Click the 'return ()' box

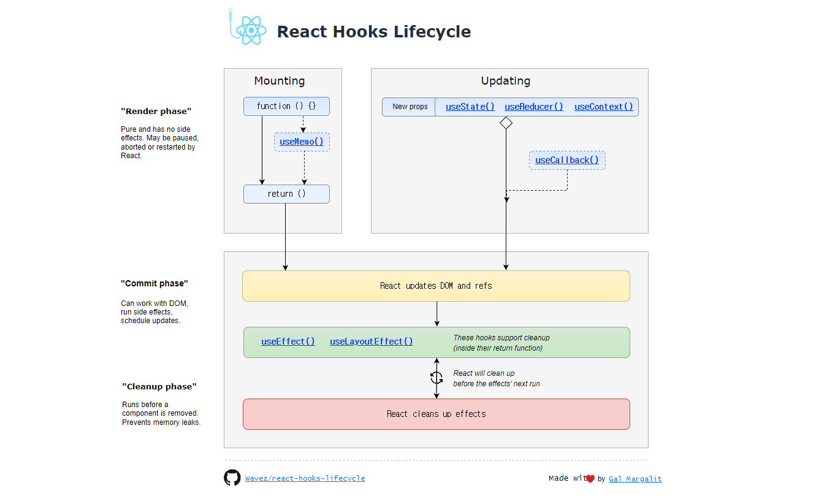[x=286, y=194]
